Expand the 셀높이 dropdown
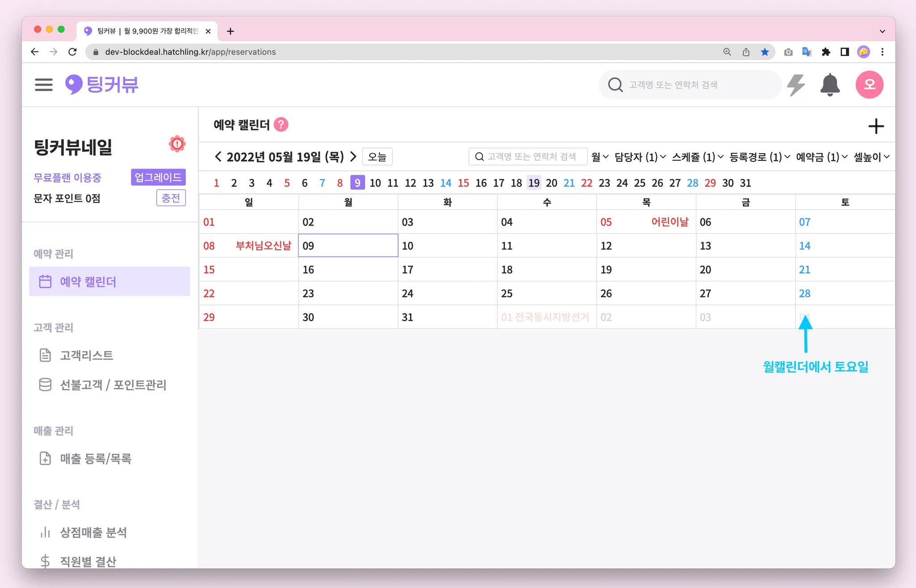This screenshot has width=916, height=588. click(x=871, y=157)
